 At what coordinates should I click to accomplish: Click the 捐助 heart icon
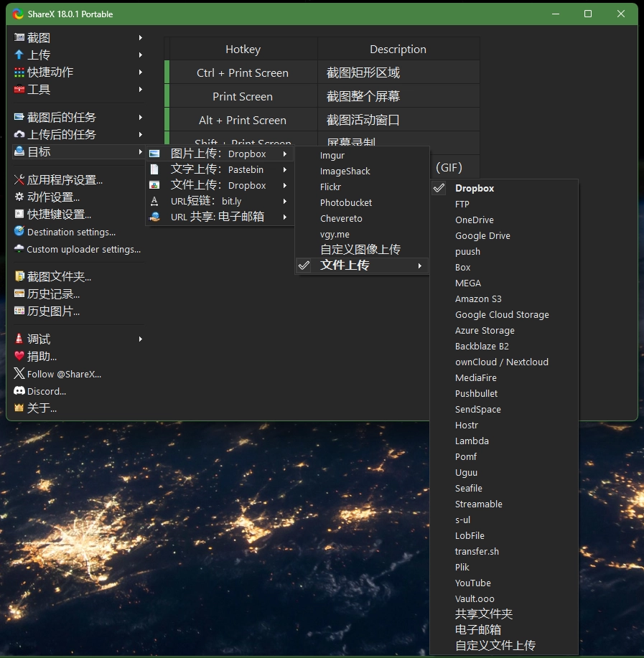pos(19,356)
